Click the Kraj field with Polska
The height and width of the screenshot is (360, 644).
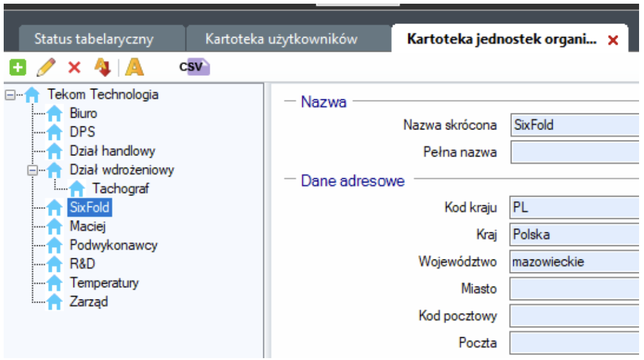(574, 234)
